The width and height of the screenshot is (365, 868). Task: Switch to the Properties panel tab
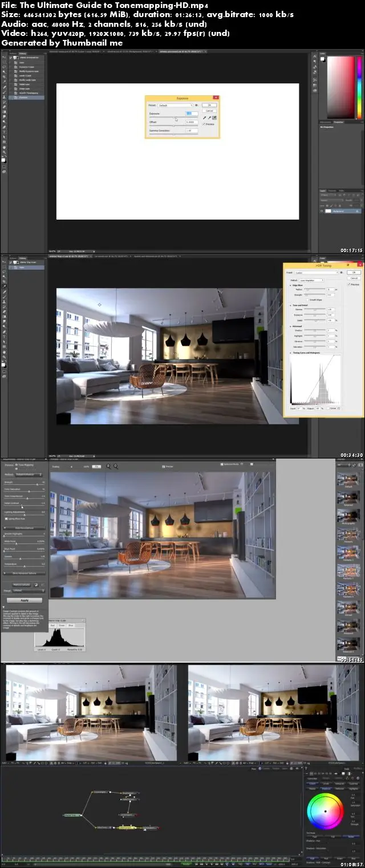point(339,122)
